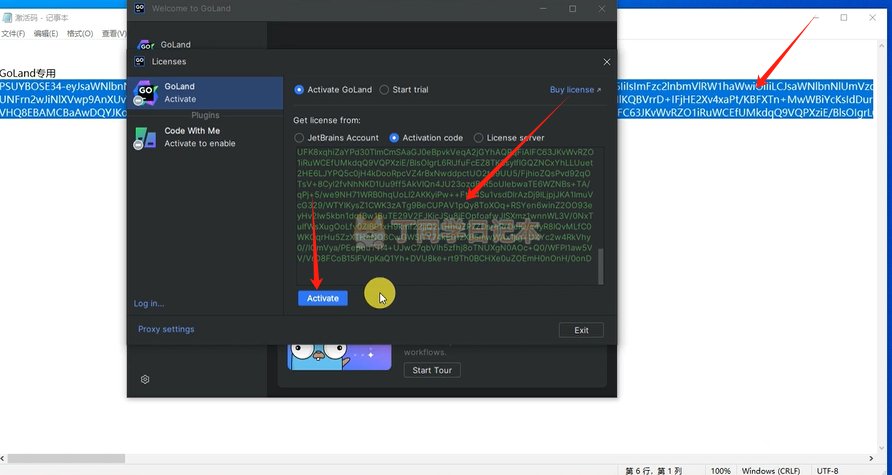Minimize the Welcome to GoLand window
Viewport: 892px width, 475px height.
tap(543, 9)
